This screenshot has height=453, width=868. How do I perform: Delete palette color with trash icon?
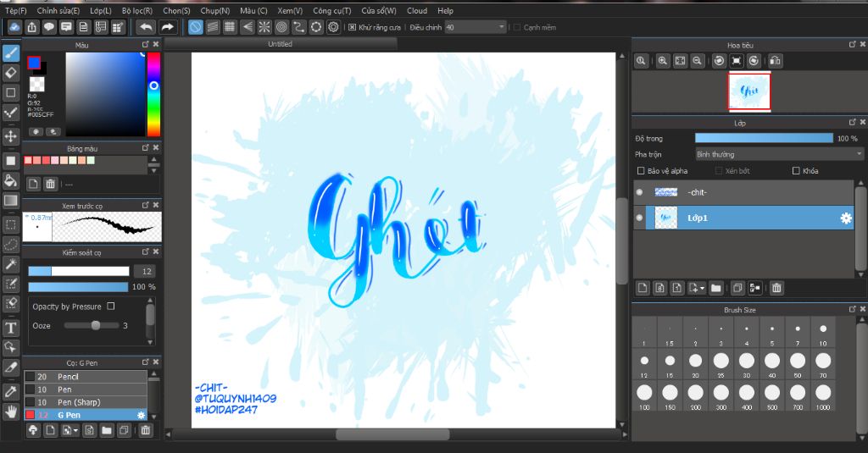(50, 185)
